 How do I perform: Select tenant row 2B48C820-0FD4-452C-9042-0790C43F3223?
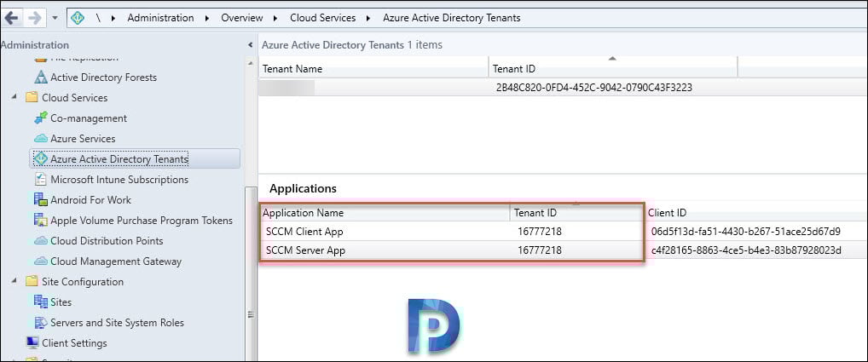click(563, 88)
